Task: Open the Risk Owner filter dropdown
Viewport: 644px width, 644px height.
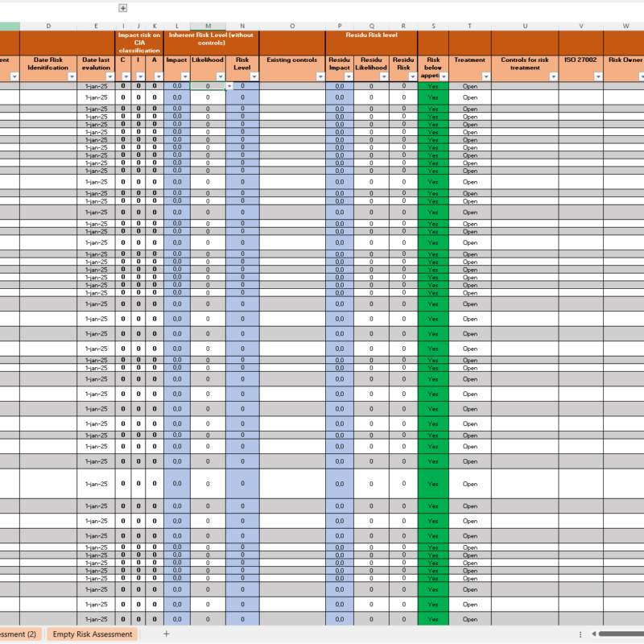Action: (640, 77)
